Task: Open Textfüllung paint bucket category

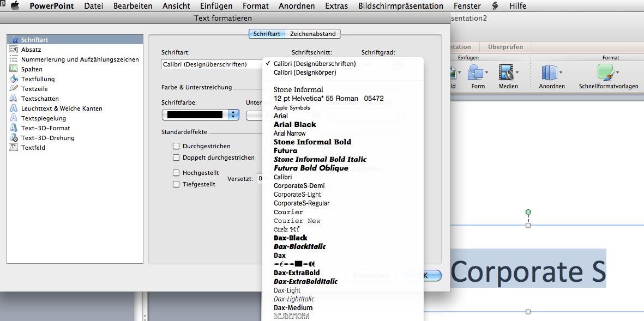Action: coord(14,79)
